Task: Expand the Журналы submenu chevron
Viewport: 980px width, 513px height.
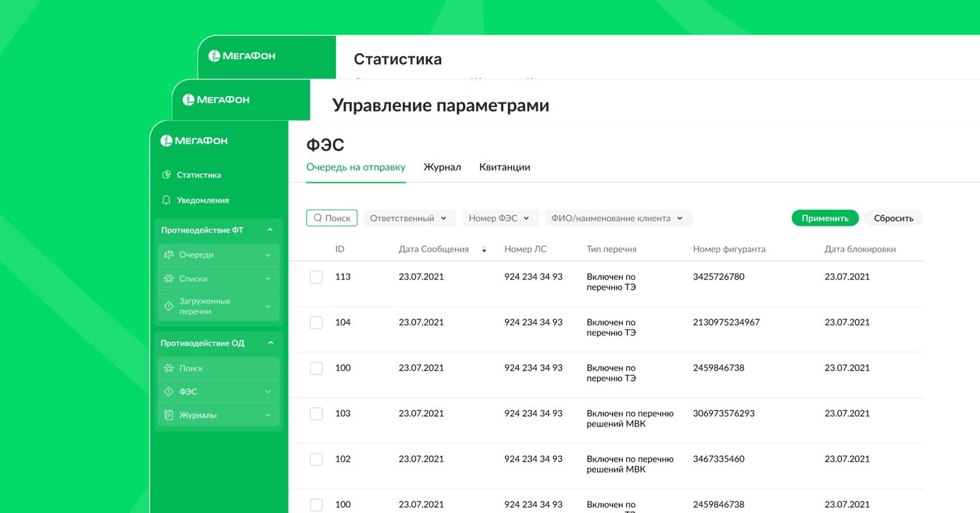Action: click(x=268, y=416)
